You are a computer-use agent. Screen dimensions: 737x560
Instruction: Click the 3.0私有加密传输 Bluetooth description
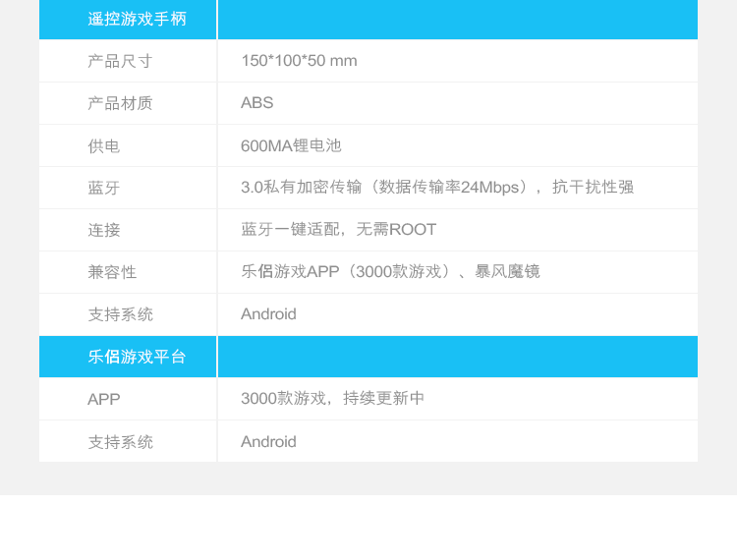[437, 187]
